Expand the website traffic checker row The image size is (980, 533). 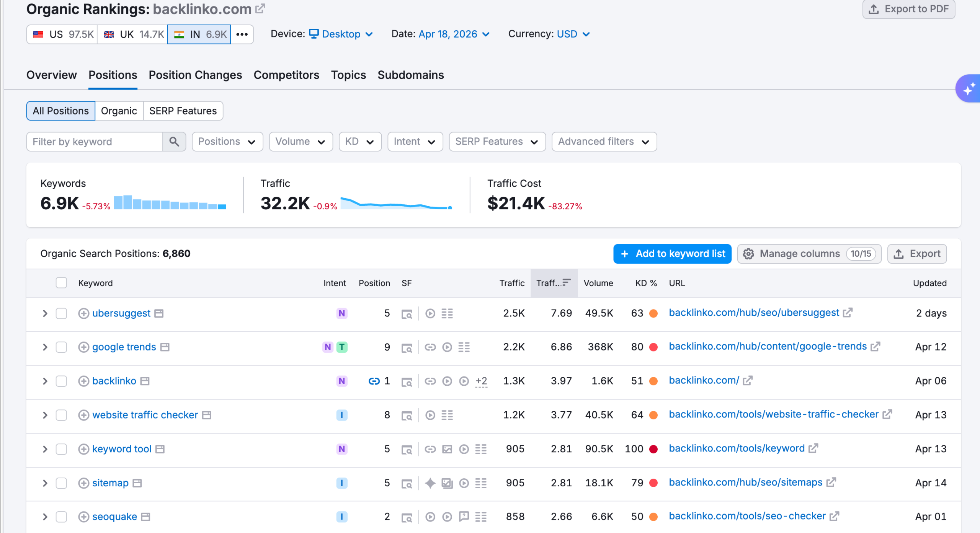45,415
